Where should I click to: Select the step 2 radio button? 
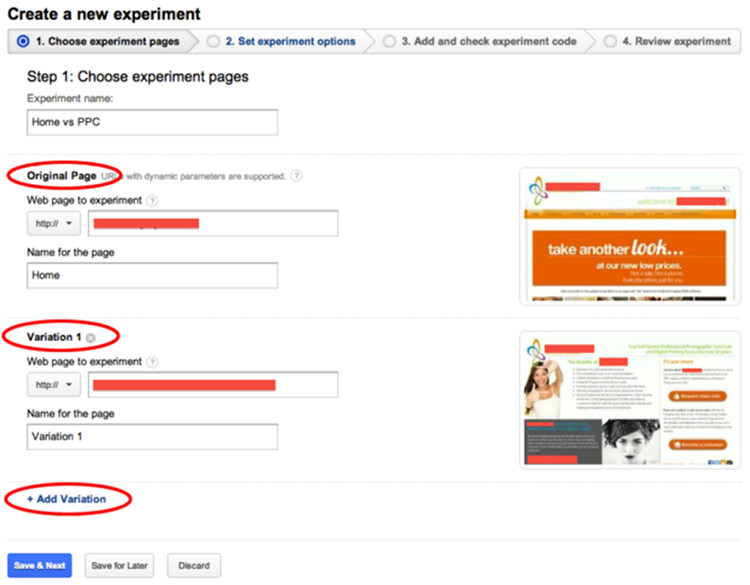coord(213,42)
